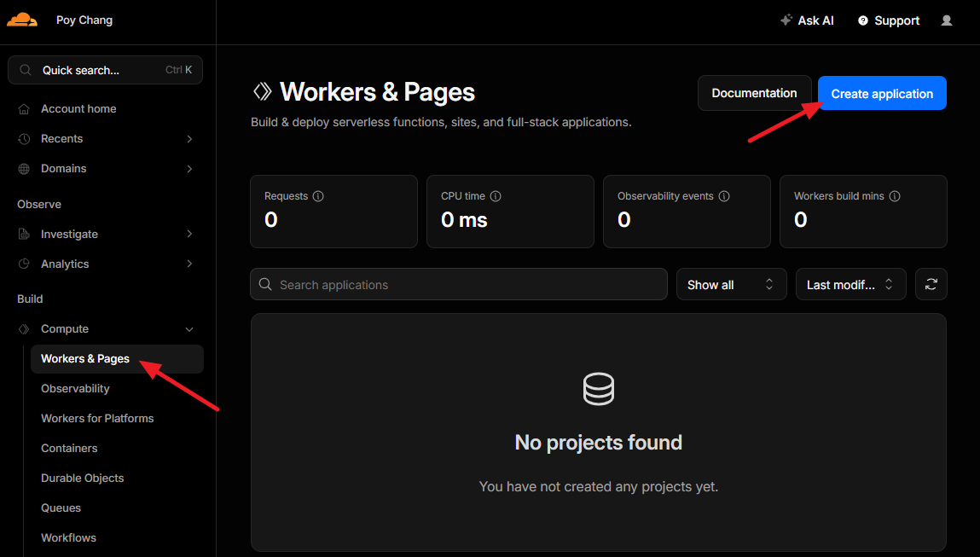Open the user profile icon
980x557 pixels.
pos(947,20)
